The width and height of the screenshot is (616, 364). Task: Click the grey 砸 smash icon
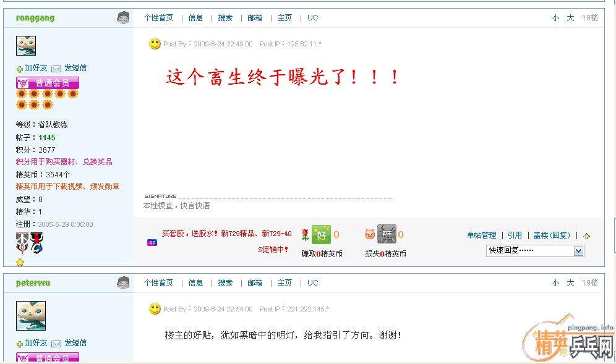point(387,234)
